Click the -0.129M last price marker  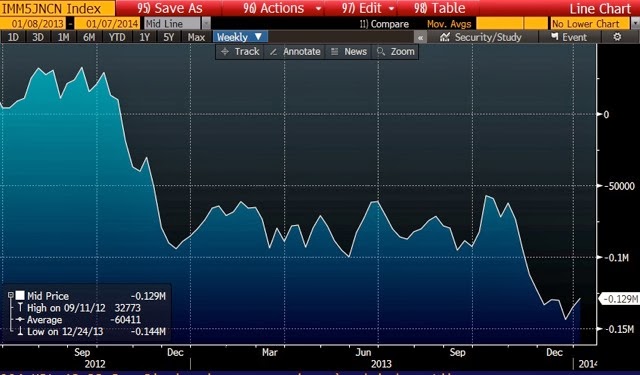coord(619,299)
